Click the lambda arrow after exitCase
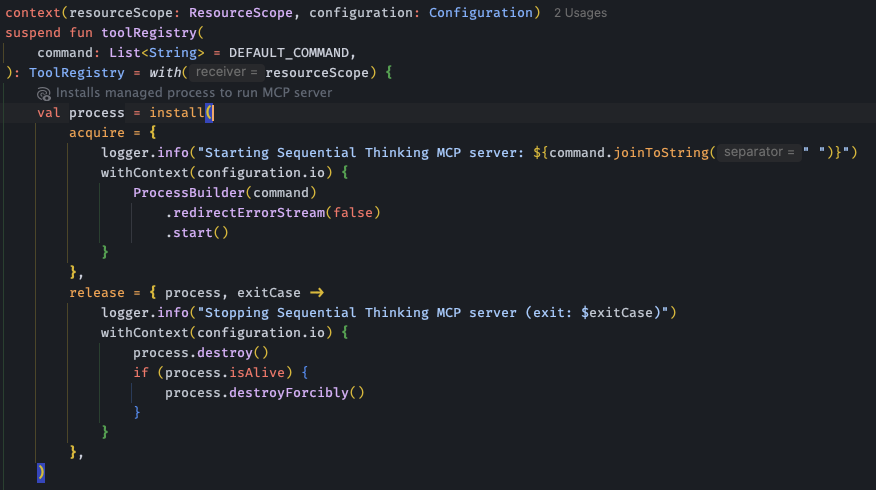The height and width of the screenshot is (490, 876). coord(317,293)
